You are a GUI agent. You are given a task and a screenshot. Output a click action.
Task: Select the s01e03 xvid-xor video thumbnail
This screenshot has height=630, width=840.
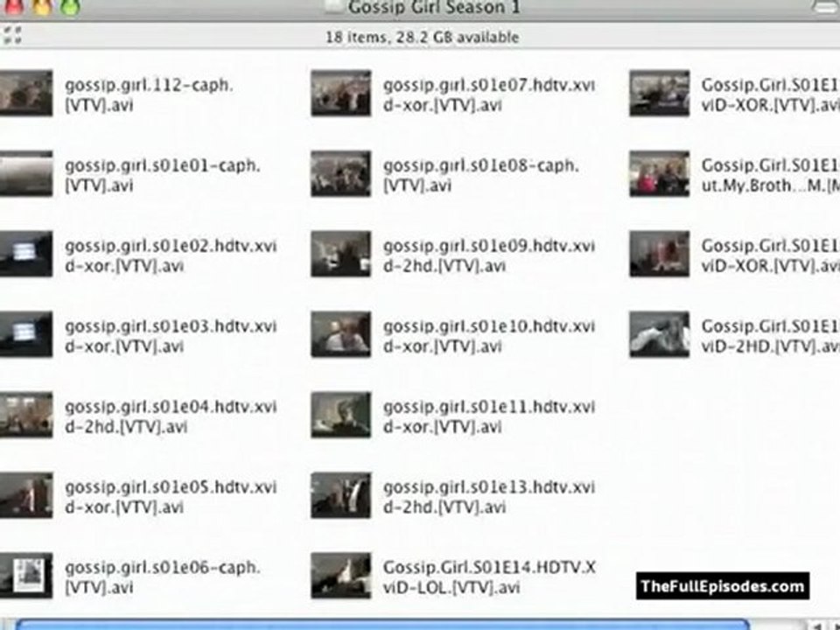[25, 334]
